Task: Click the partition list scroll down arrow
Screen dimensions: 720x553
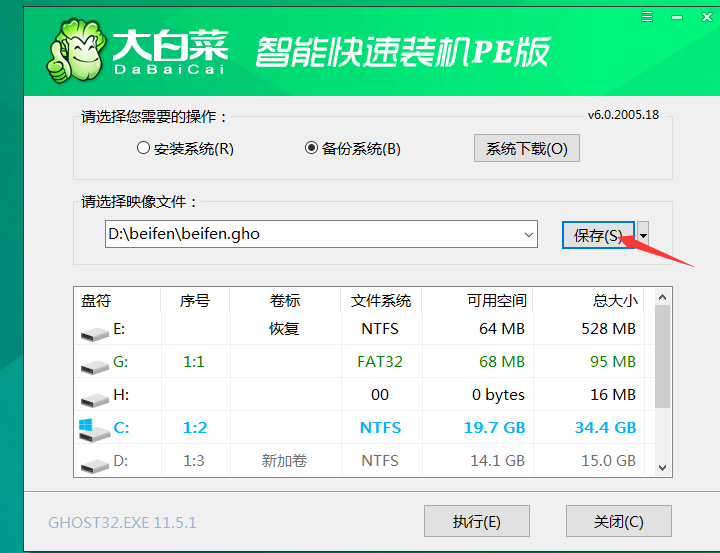Action: (662, 468)
